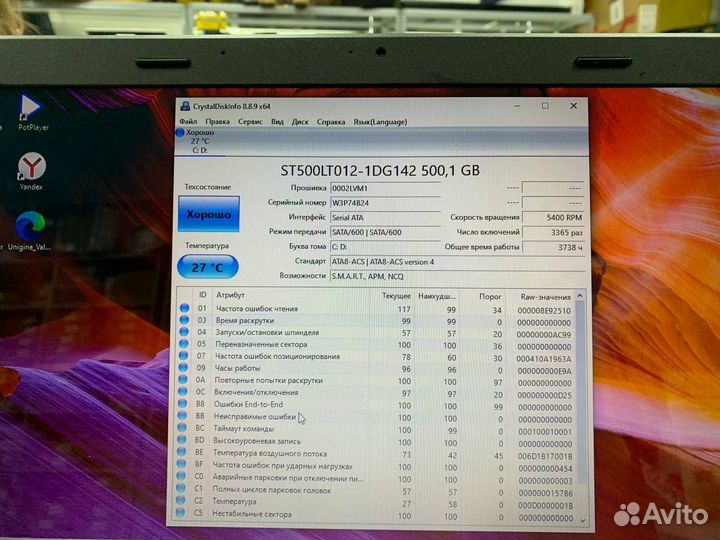Launch the Unigine_Val desktop shortcut
Image resolution: width=720 pixels, height=540 pixels.
point(29,231)
